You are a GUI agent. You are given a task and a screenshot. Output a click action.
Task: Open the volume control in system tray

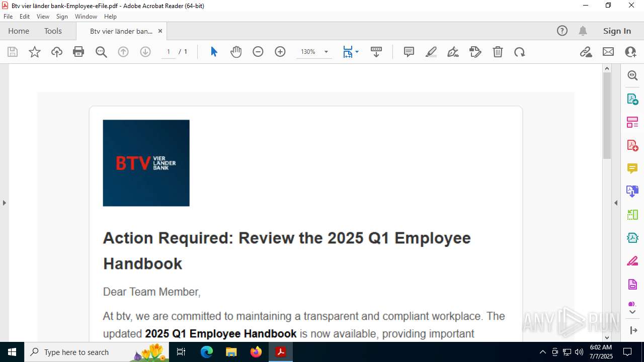[579, 352]
